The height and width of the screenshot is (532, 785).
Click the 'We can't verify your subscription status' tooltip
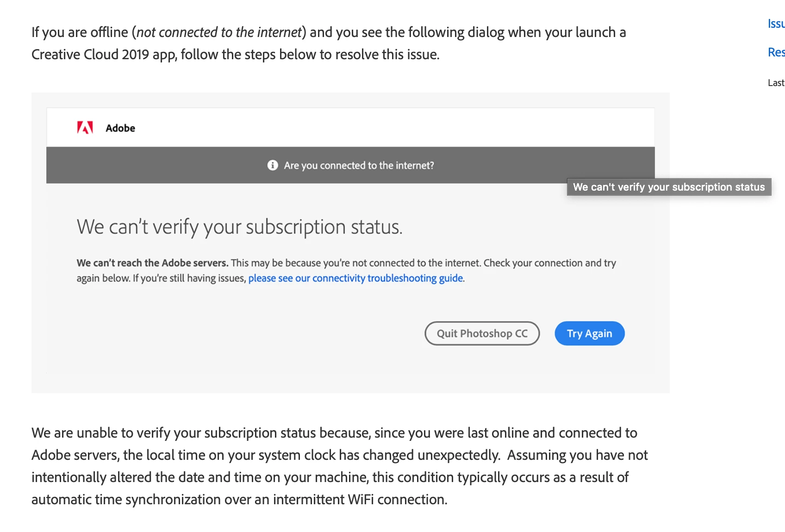(x=669, y=187)
